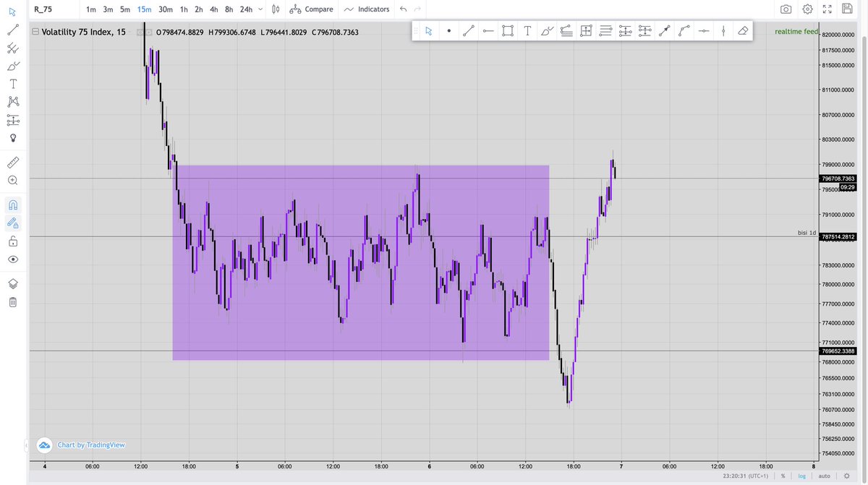868x485 pixels.
Task: Select the Text annotation tool
Action: (12, 83)
